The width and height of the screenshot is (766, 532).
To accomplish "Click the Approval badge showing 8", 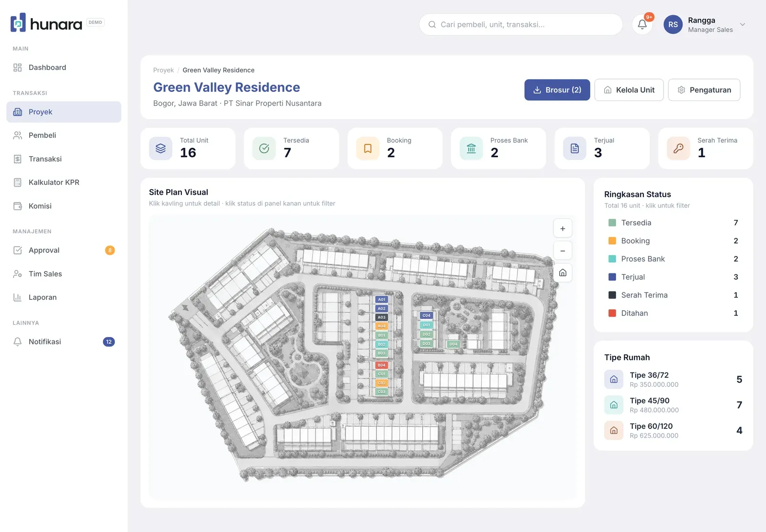I will click(x=110, y=250).
